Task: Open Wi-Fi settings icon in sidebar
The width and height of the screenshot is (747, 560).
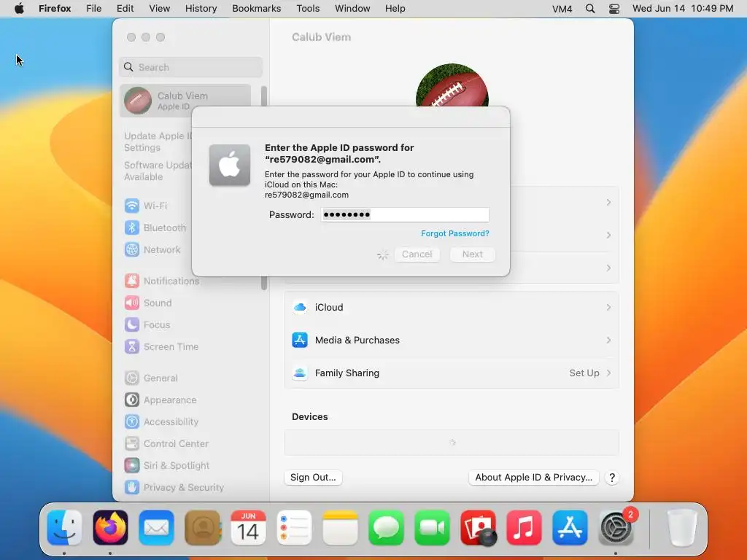Action: (x=132, y=206)
